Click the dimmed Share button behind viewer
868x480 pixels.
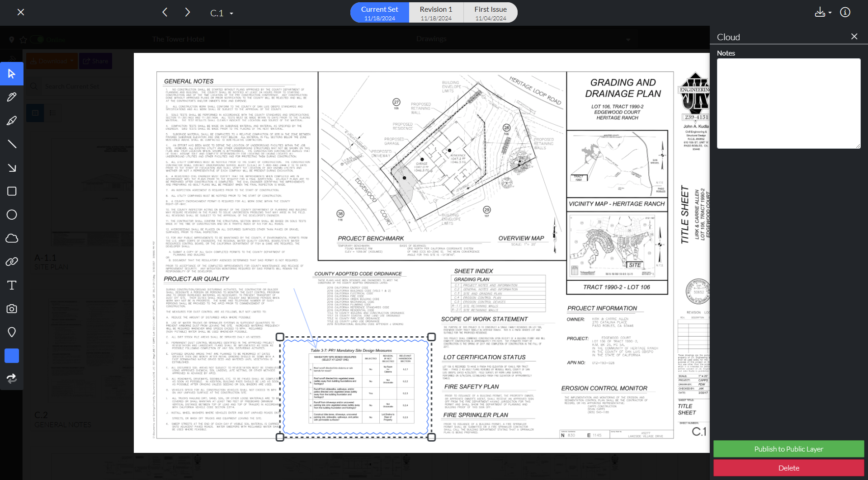[x=95, y=61]
